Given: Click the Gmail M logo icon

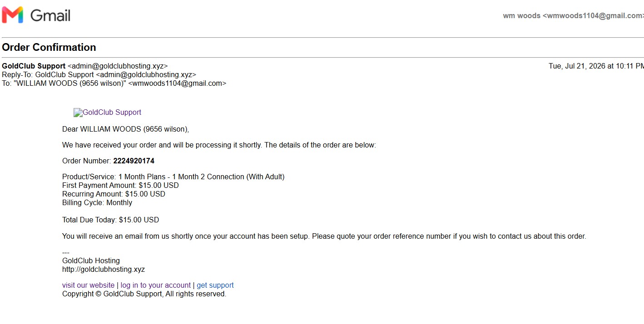Looking at the screenshot, I should point(12,15).
